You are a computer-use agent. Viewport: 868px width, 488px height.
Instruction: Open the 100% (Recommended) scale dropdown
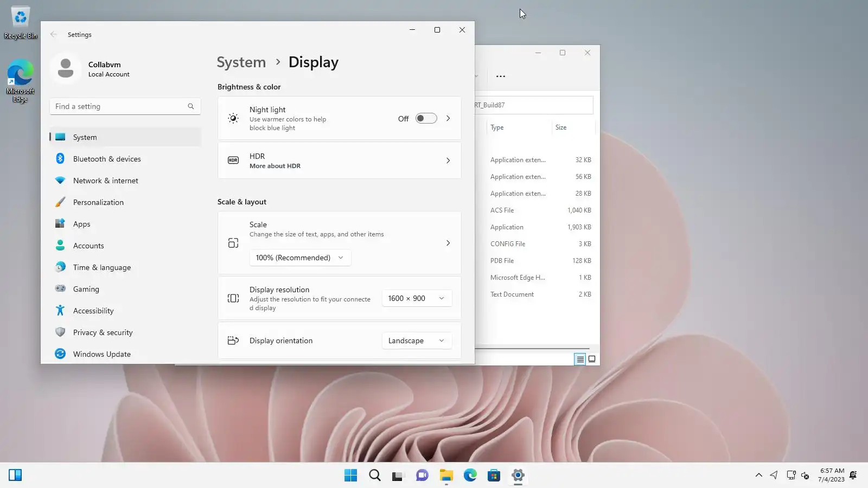tap(300, 258)
